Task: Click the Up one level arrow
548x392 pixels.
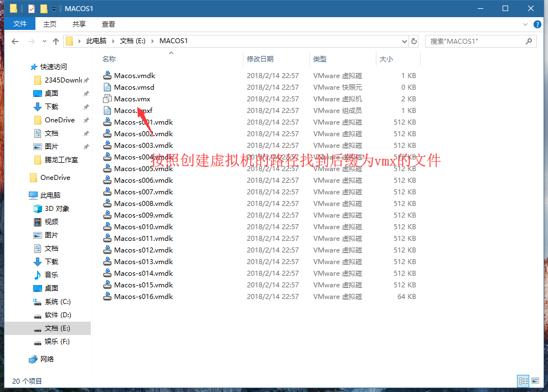Action: point(56,42)
